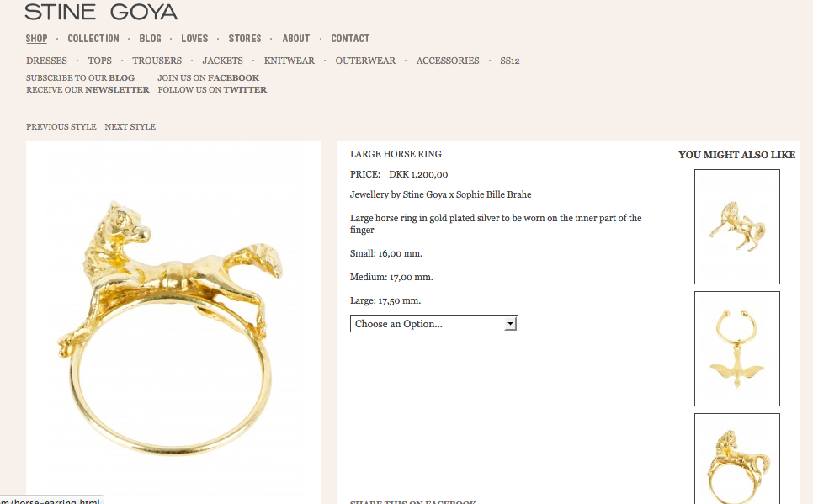The width and height of the screenshot is (813, 504).
Task: Browse the DRESSES category
Action: tap(46, 61)
